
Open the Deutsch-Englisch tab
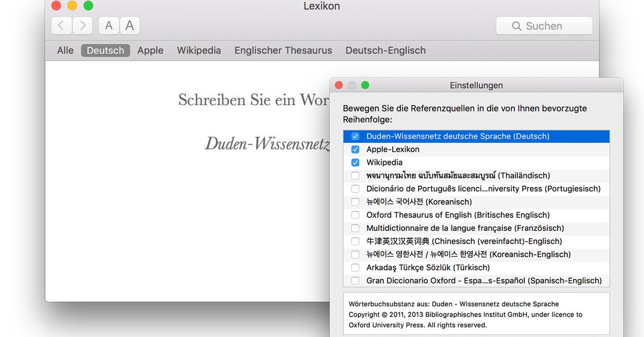coord(386,50)
